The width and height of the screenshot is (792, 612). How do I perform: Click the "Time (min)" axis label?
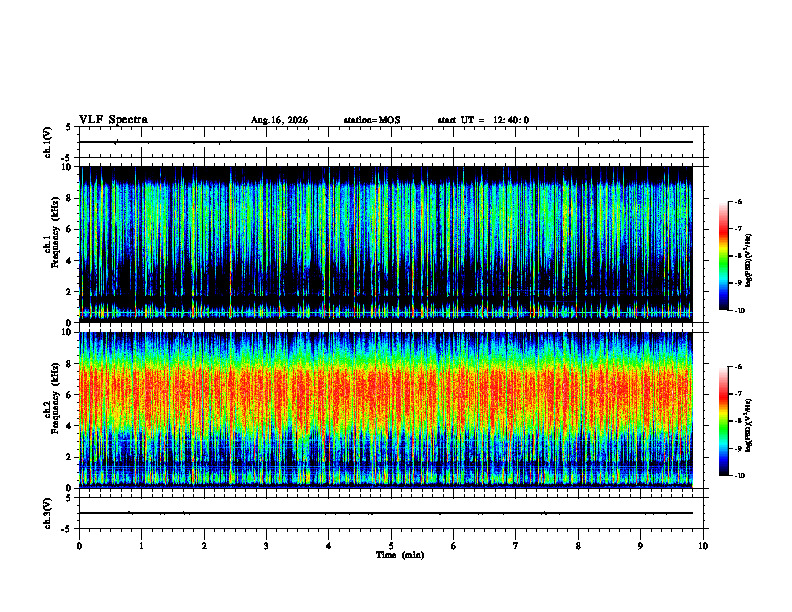400,555
